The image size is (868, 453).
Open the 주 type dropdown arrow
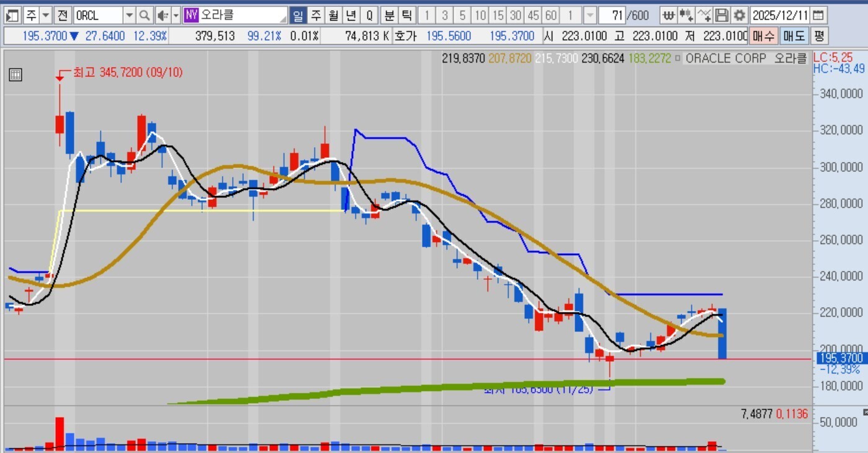coord(46,15)
